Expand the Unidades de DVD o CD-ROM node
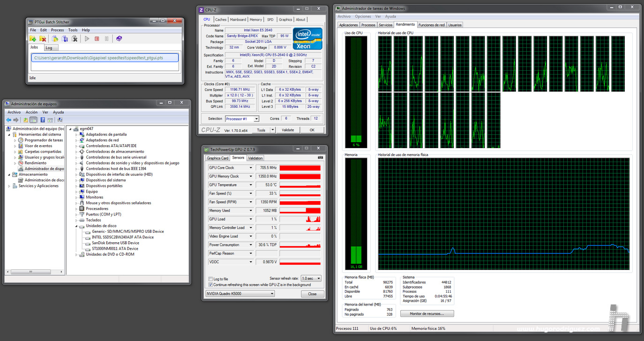Image resolution: width=644 pixels, height=341 pixels. [77, 254]
